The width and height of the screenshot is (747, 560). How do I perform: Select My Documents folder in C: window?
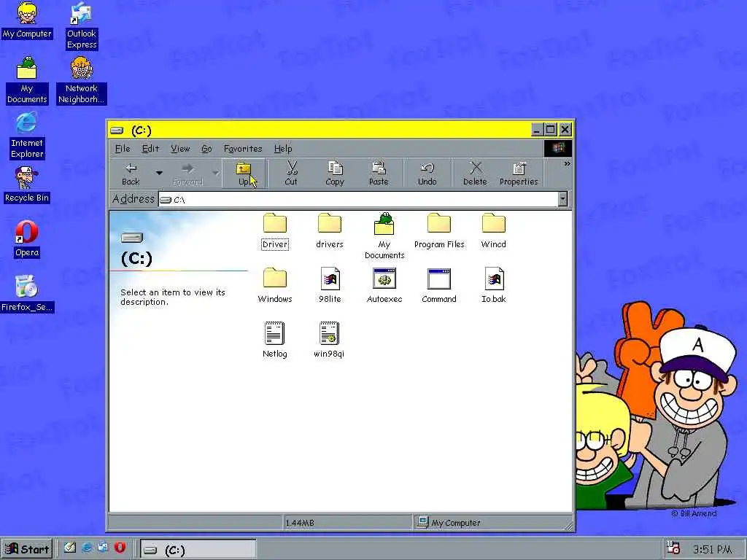384,236
